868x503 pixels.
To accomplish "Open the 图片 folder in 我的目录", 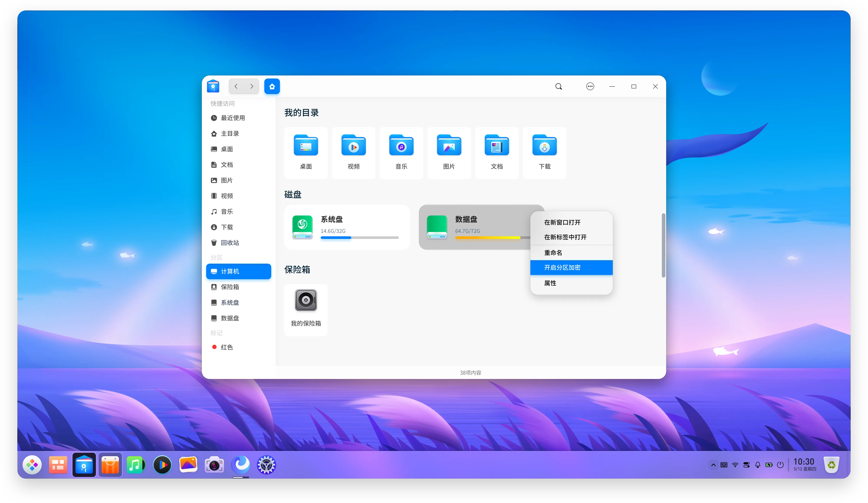I will coord(449,153).
